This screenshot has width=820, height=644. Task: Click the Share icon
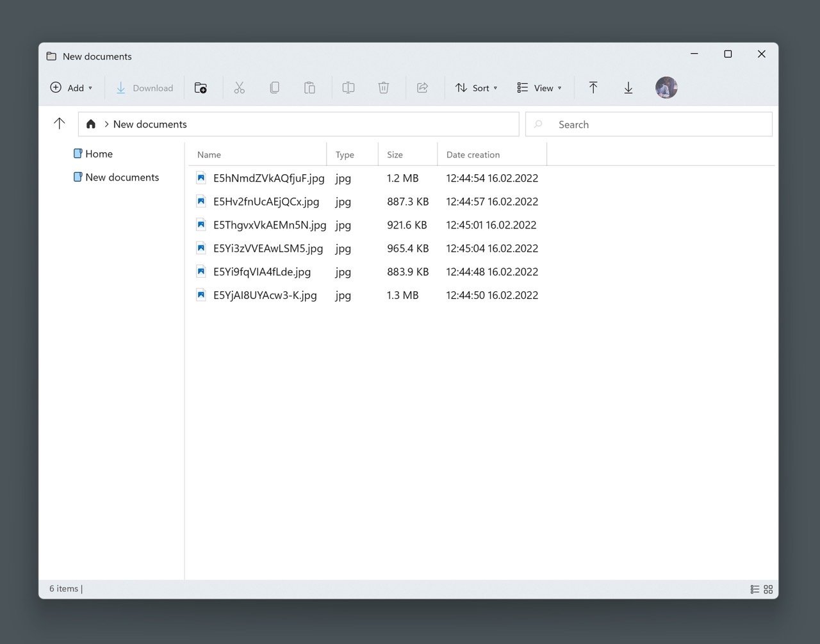423,87
